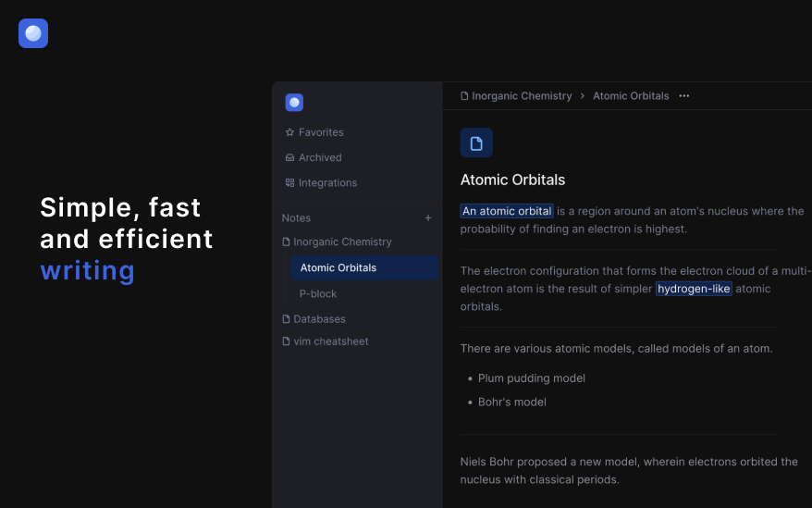Click the blue word 'writing'
Screen dimensions: 812x508
(88, 270)
